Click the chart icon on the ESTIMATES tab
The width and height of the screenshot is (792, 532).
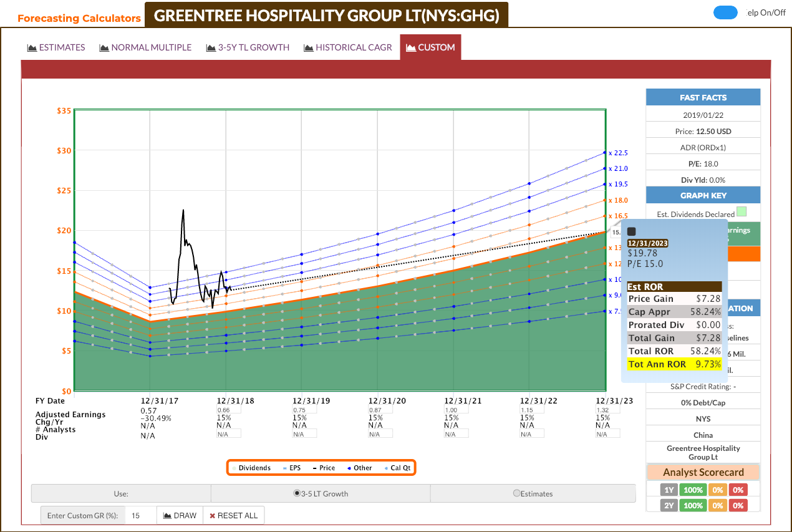(31, 47)
